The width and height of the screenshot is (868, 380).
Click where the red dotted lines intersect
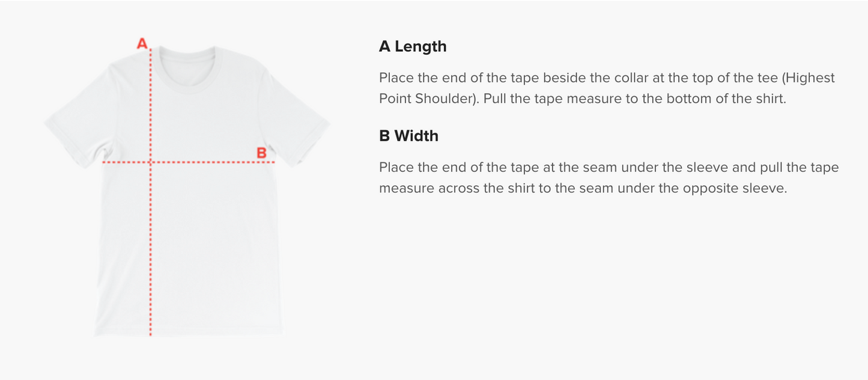[150, 162]
